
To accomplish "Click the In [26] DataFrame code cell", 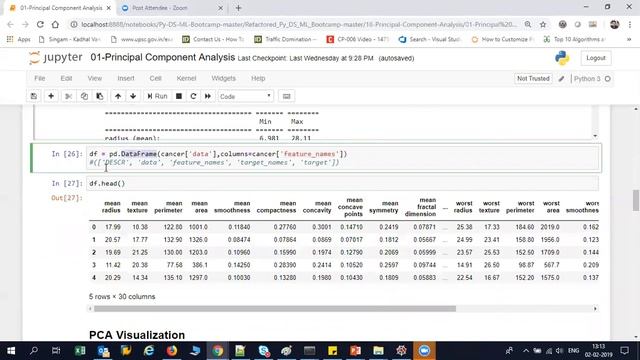I will pos(342,158).
